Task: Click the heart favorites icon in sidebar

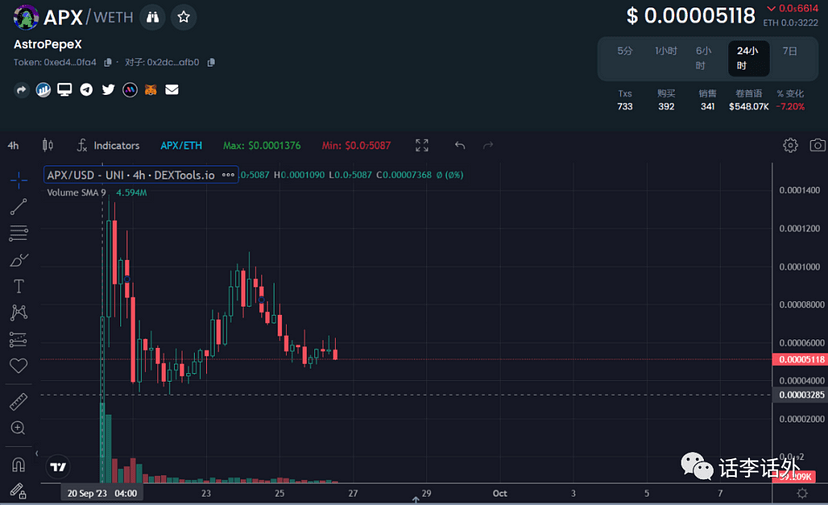Action: (x=18, y=365)
